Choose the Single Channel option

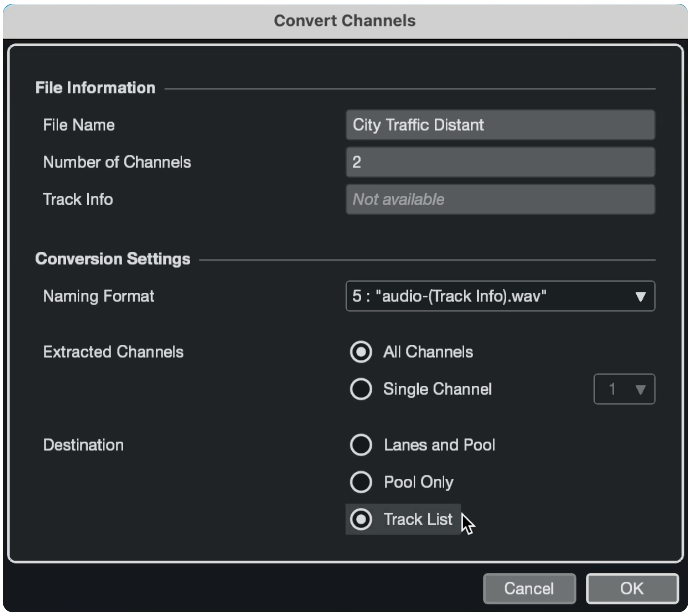point(361,389)
